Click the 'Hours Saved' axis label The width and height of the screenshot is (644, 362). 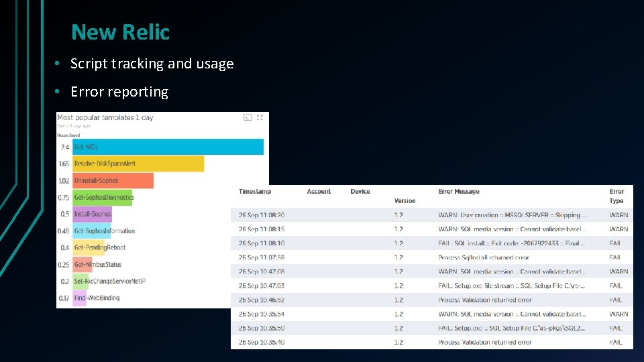tap(68, 135)
